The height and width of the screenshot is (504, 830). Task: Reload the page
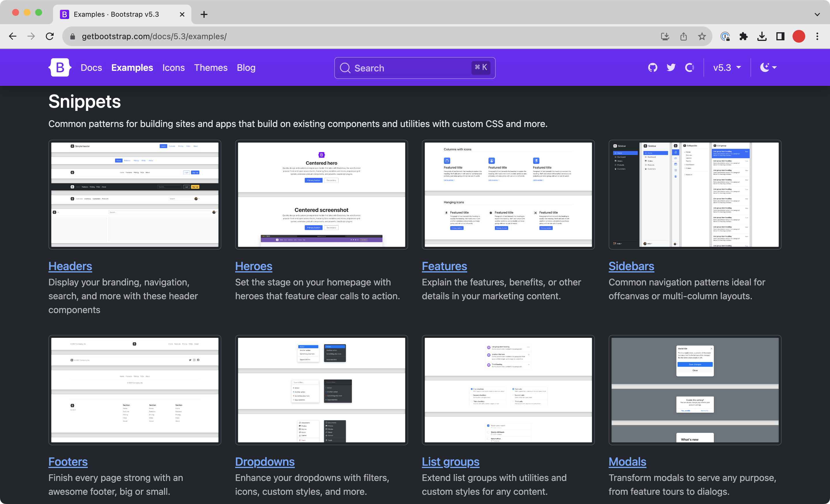(50, 36)
